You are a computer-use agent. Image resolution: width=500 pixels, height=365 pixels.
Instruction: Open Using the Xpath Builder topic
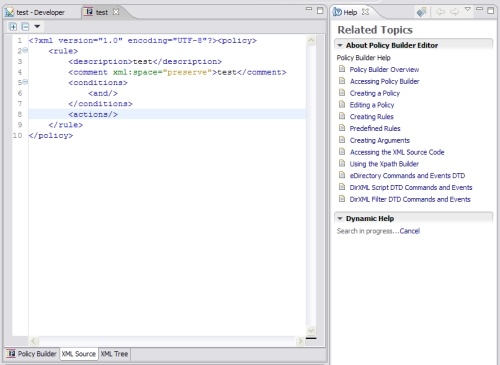[384, 164]
